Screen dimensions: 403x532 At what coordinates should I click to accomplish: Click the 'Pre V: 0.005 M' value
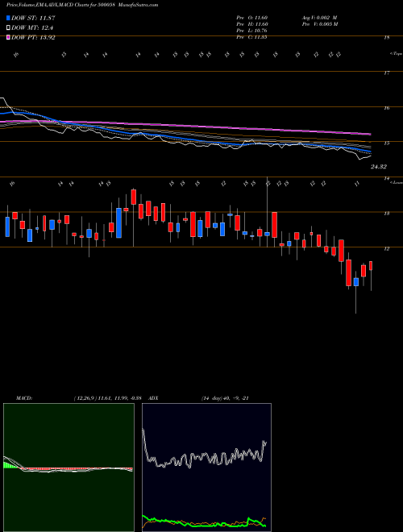pyautogui.click(x=320, y=24)
